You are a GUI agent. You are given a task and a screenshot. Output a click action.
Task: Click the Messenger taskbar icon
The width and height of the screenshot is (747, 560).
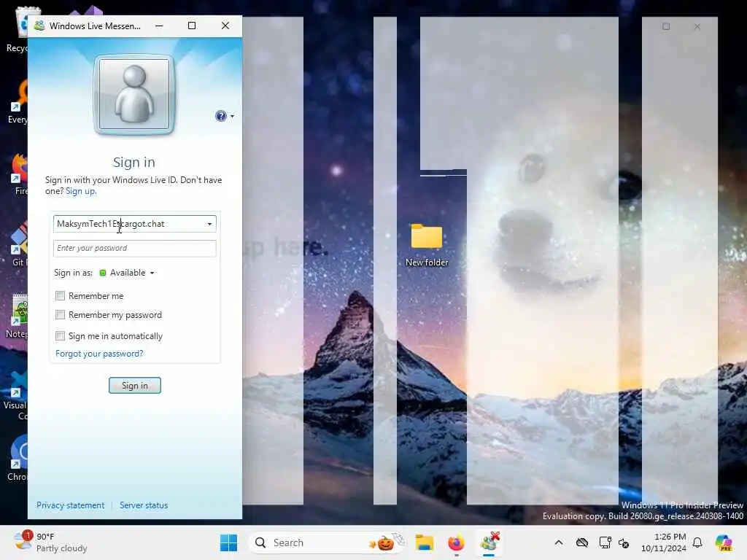(x=489, y=542)
